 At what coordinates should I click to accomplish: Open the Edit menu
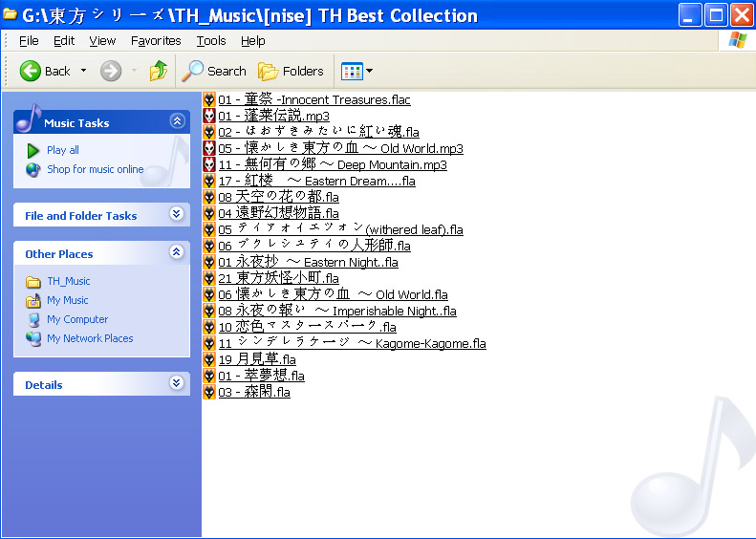(x=64, y=41)
